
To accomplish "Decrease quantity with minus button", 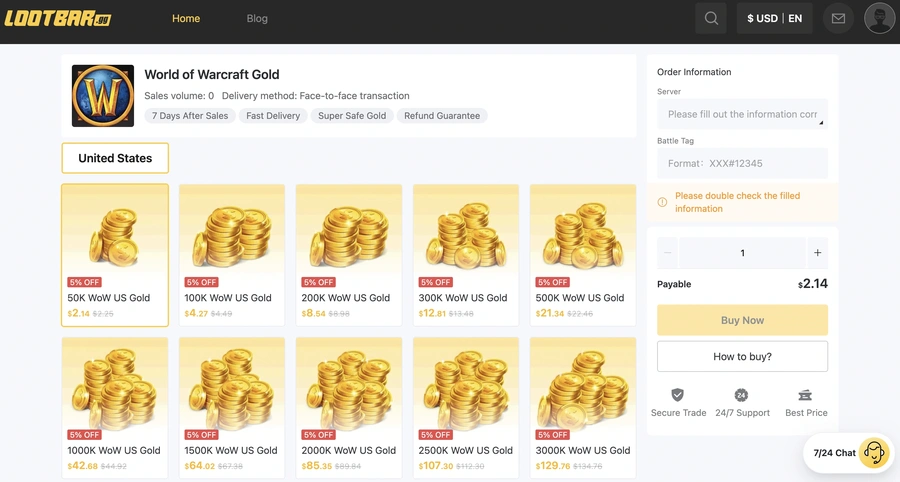I will pos(668,252).
